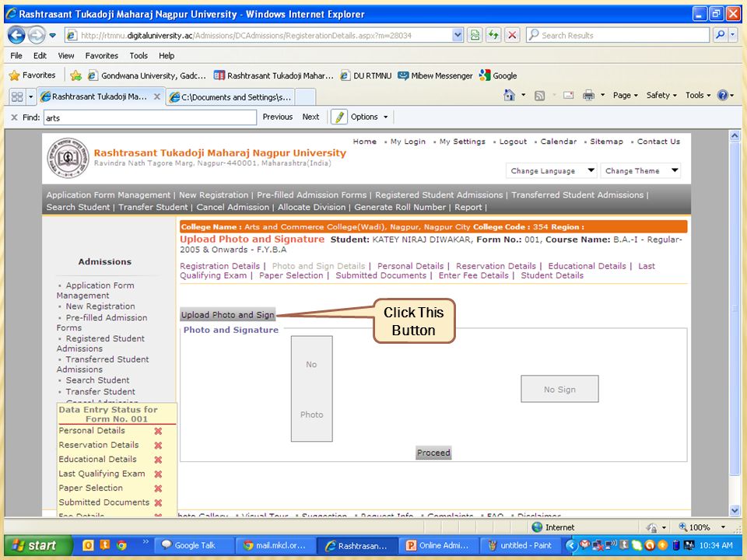
Task: Open the address bar history dropdown
Action: coord(458,35)
